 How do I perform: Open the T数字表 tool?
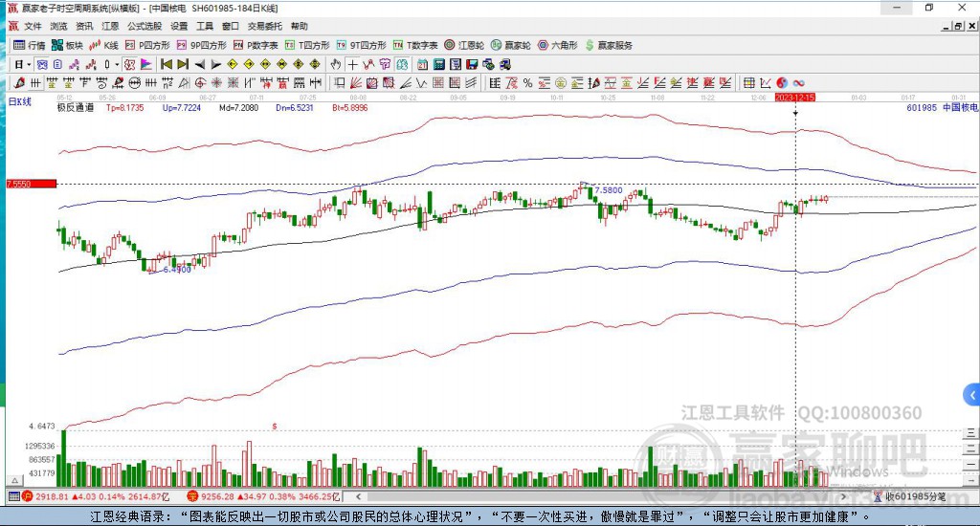415,45
